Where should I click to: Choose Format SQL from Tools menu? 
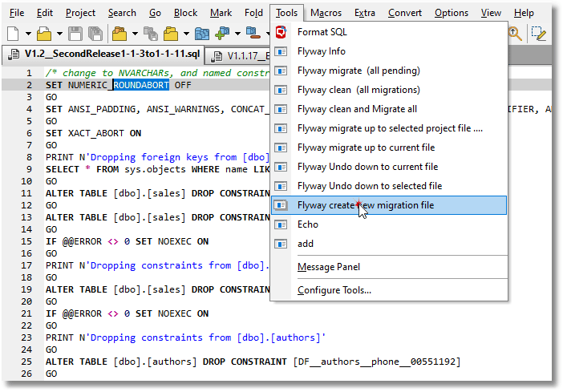(389, 32)
